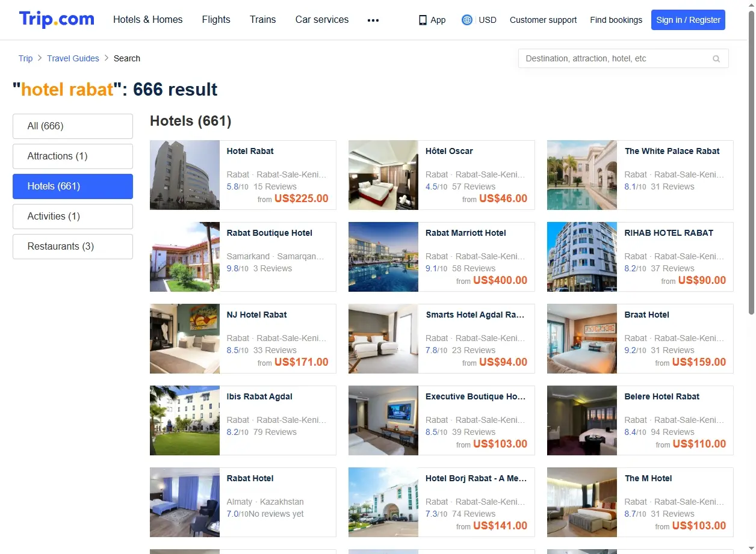
Task: Click the Trip.com logo
Action: coord(57,20)
